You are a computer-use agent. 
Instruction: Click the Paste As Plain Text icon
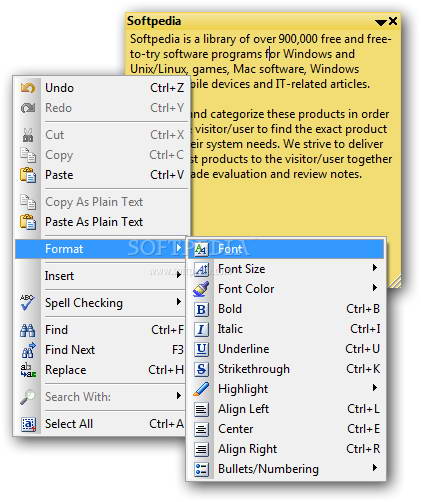(28, 222)
